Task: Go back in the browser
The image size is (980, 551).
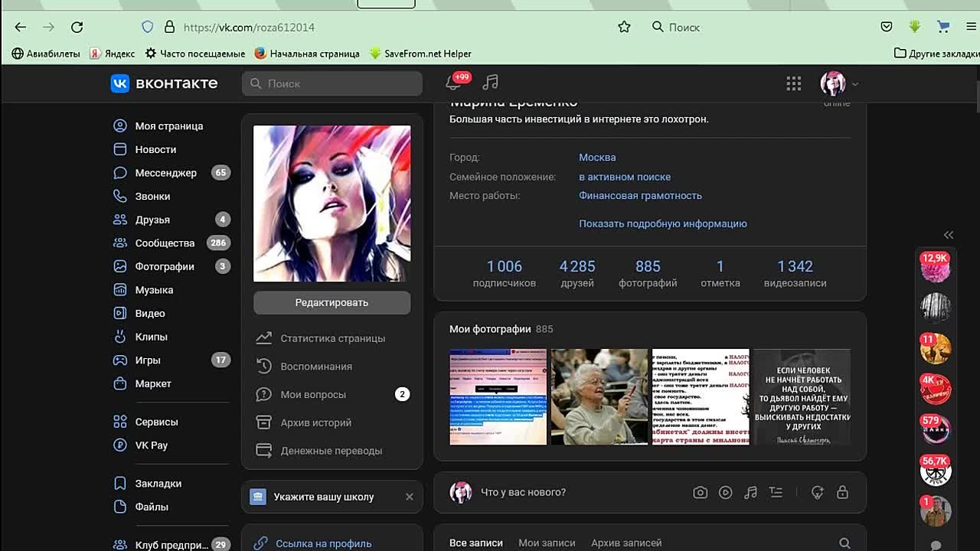Action: (21, 27)
